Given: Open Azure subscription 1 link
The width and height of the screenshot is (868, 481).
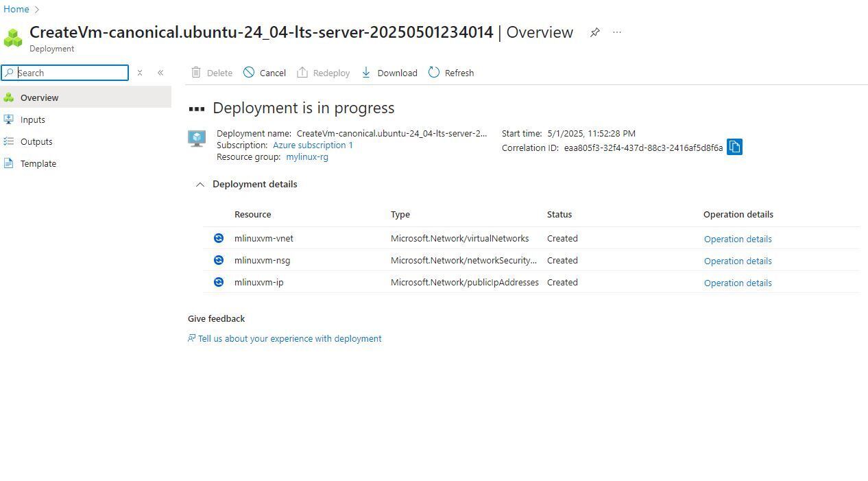Looking at the screenshot, I should pyautogui.click(x=313, y=145).
